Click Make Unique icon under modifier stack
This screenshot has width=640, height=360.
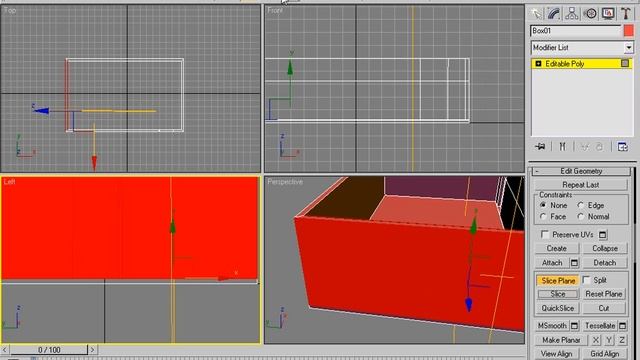(585, 147)
